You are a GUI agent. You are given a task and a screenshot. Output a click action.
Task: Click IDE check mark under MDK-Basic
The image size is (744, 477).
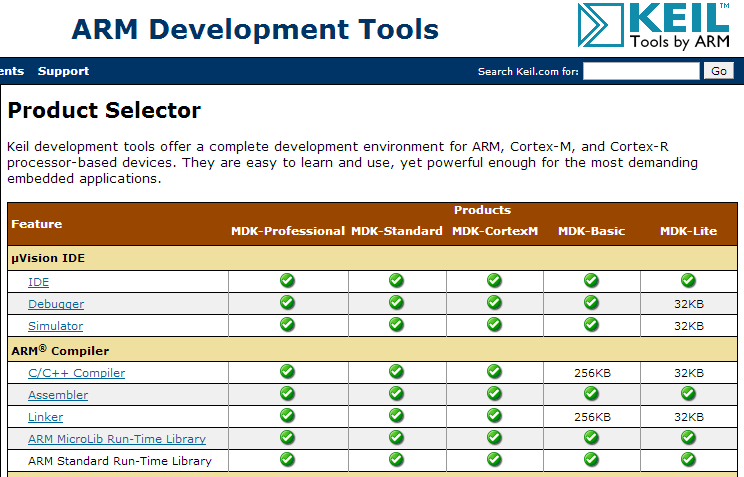click(x=591, y=281)
